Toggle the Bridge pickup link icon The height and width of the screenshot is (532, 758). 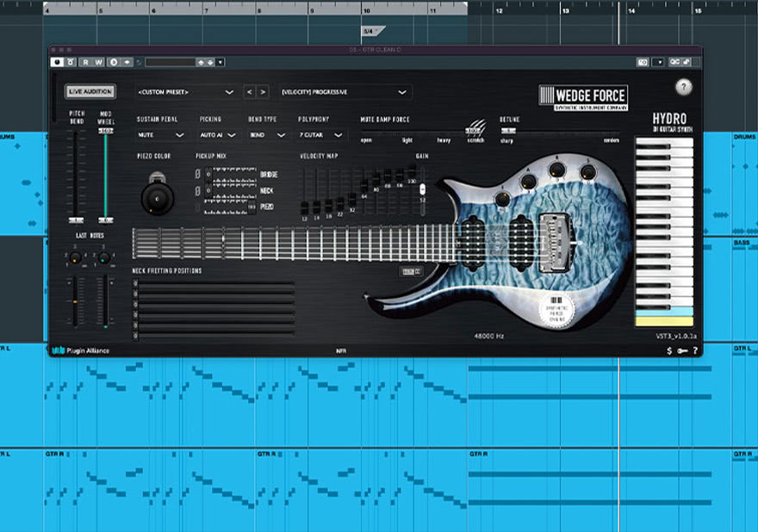(x=198, y=174)
